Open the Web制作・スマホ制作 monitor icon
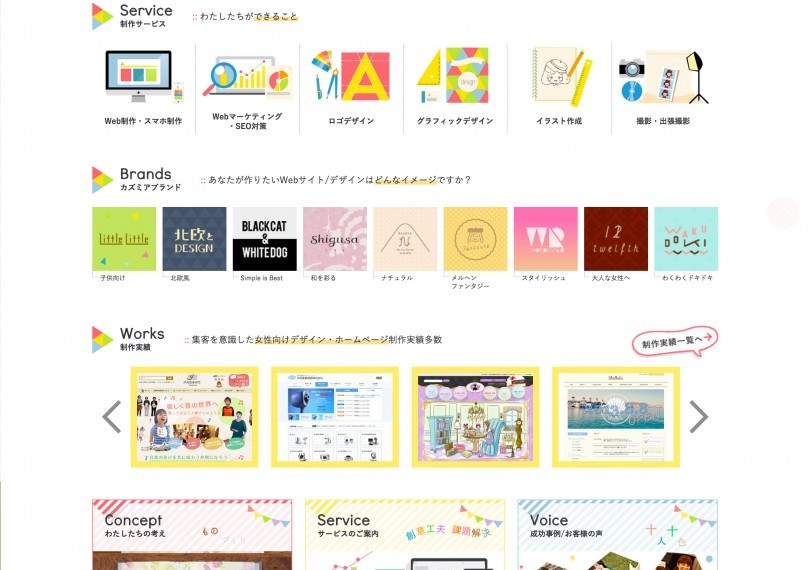Viewport: 808px width, 570px height. [x=144, y=77]
